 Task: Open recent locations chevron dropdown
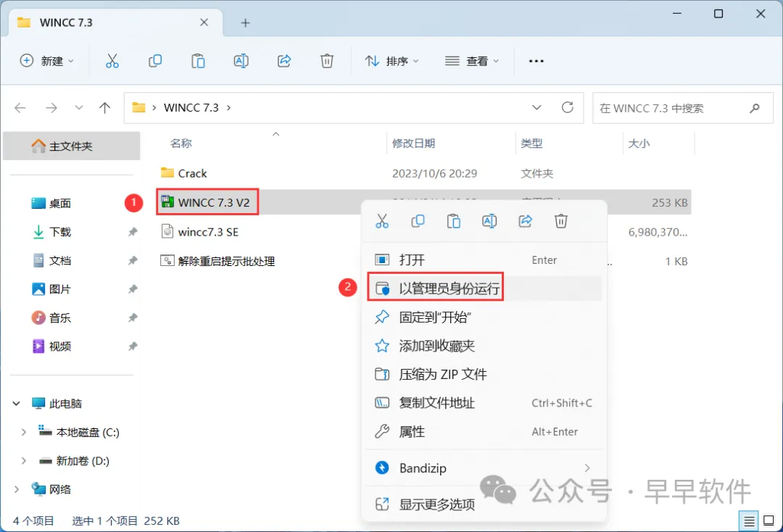(78, 108)
